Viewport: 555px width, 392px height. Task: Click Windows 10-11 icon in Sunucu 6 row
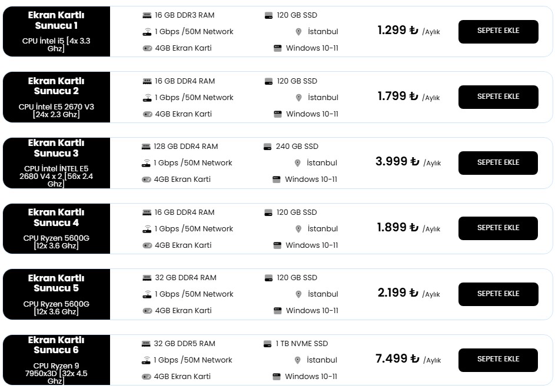(x=277, y=377)
